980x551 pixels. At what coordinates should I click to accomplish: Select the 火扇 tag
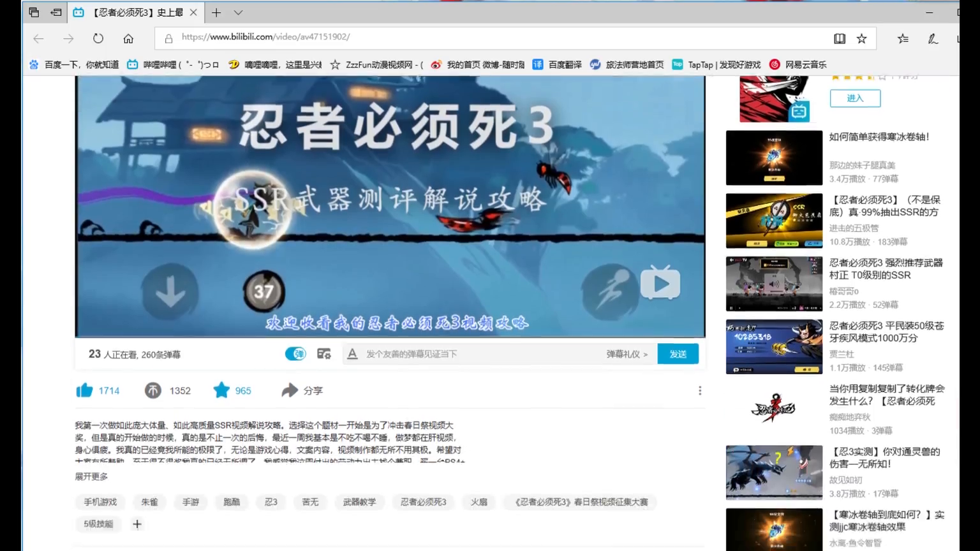tap(479, 502)
